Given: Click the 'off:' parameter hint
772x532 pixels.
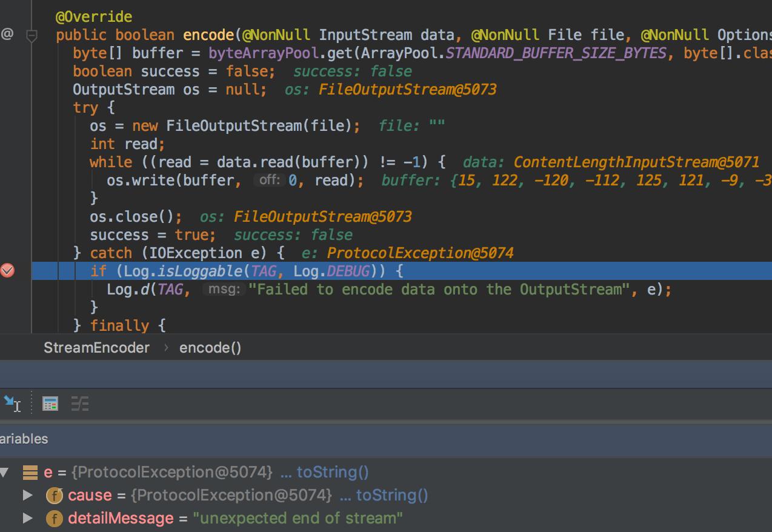Looking at the screenshot, I should tap(269, 181).
